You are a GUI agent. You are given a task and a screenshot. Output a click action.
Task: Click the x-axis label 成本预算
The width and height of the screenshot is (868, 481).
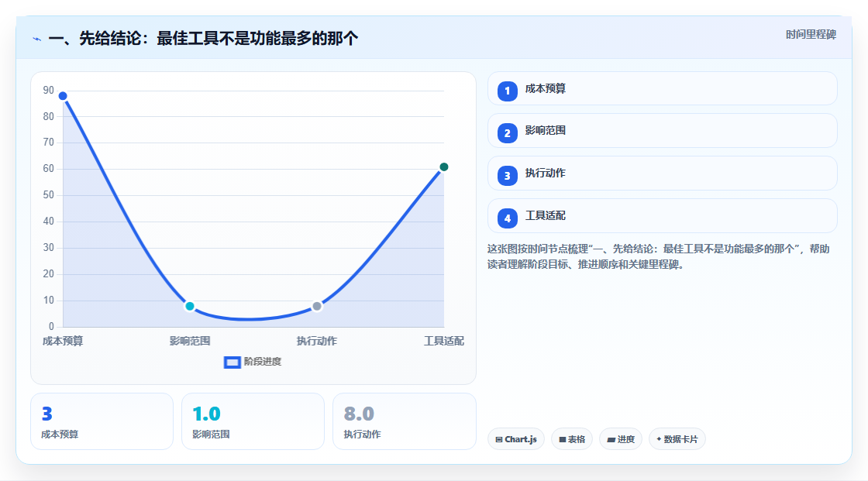tap(63, 341)
